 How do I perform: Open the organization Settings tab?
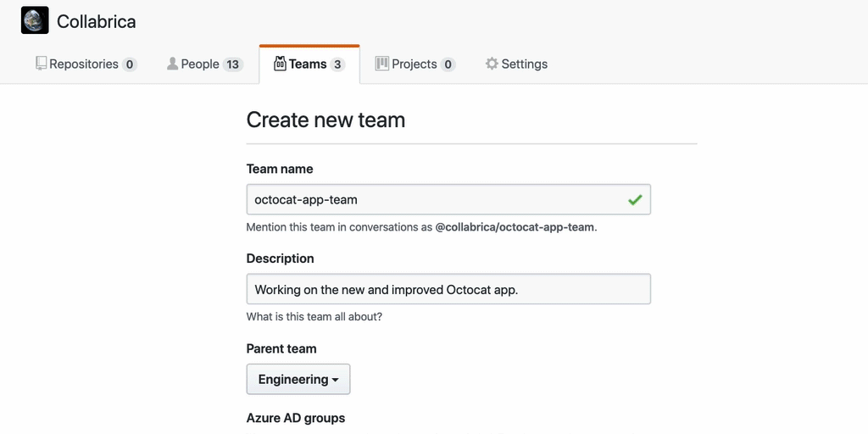point(524,64)
